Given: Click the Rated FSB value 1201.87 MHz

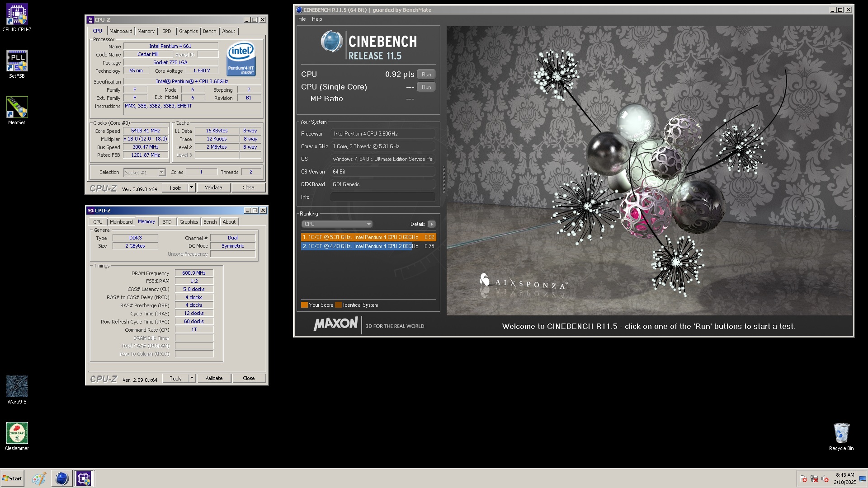Looking at the screenshot, I should point(146,155).
